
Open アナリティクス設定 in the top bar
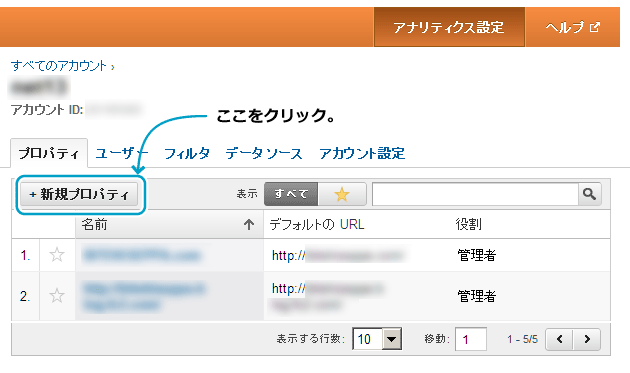[x=449, y=27]
